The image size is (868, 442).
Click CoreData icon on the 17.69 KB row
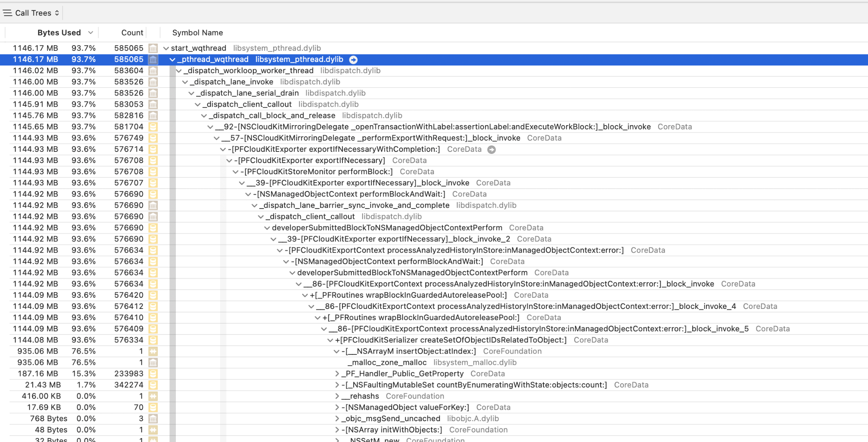pyautogui.click(x=153, y=407)
